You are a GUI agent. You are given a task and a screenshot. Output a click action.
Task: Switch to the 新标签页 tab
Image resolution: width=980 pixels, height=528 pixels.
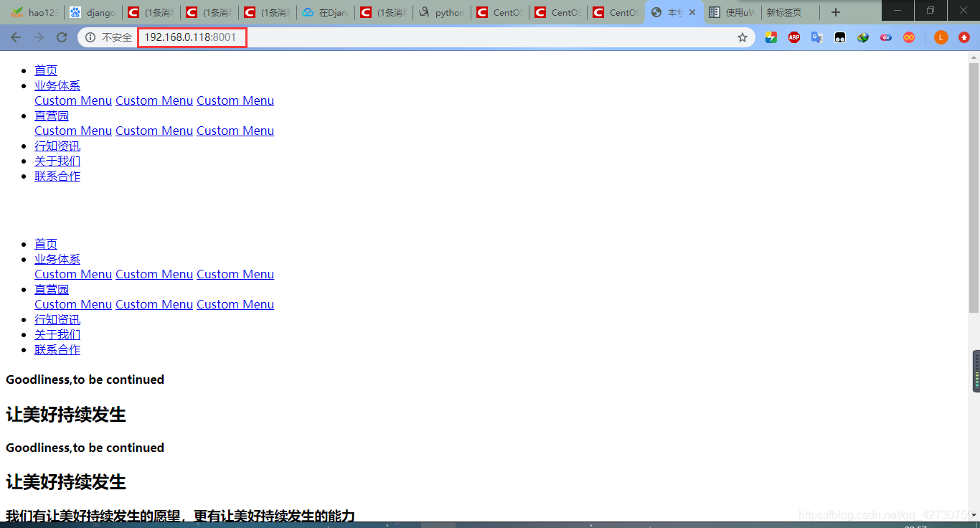click(x=791, y=12)
